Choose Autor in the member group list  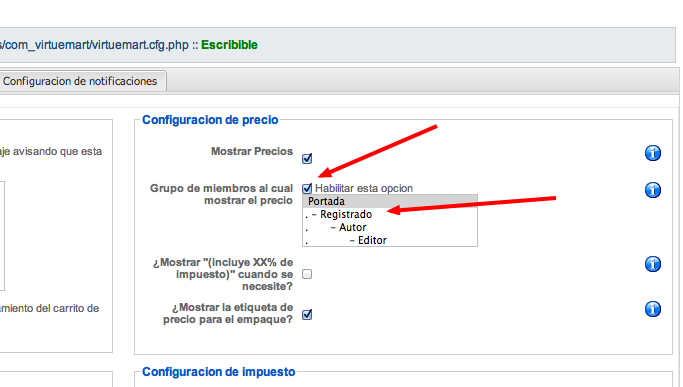(390, 227)
